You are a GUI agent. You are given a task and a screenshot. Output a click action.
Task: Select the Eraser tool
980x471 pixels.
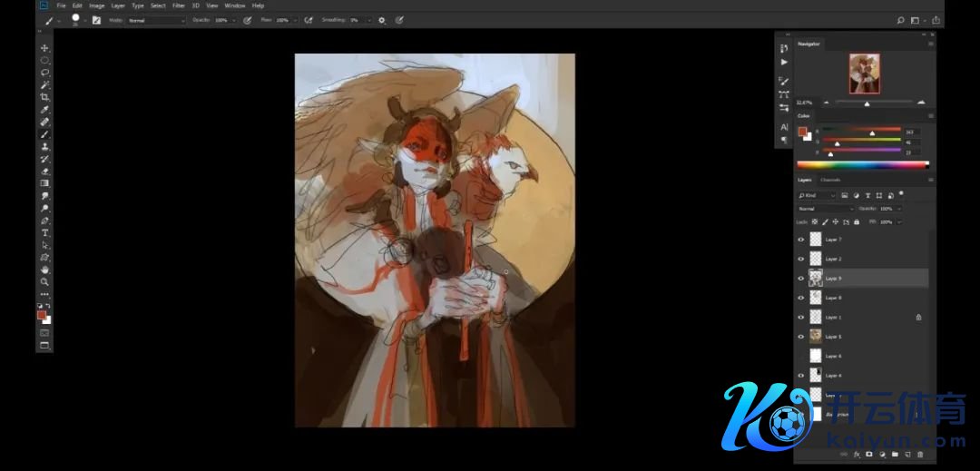pyautogui.click(x=44, y=171)
